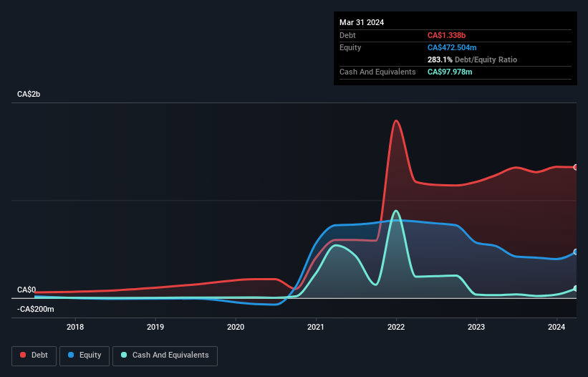Click the CA$2b y-axis label
Image resolution: width=588 pixels, height=377 pixels.
tap(29, 94)
